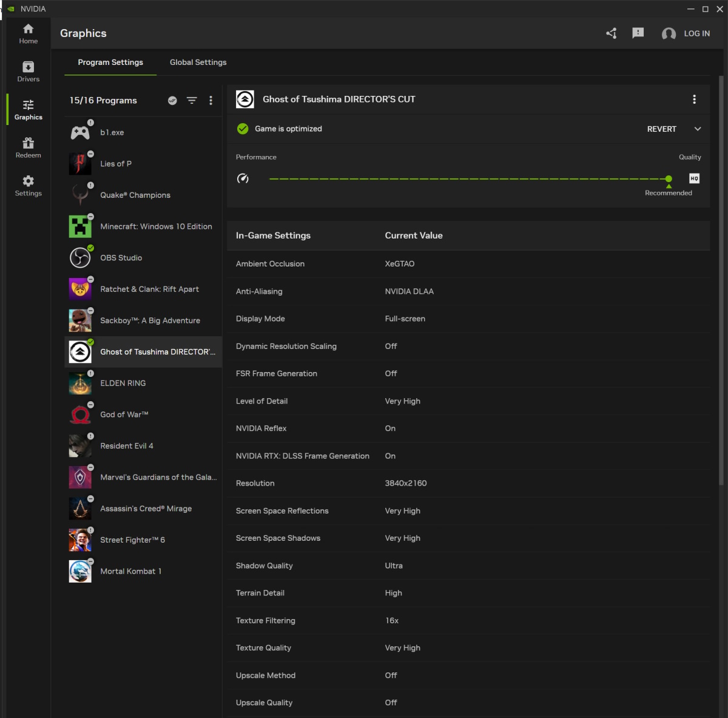Switch to the Global Settings tab
This screenshot has height=718, width=728.
pyautogui.click(x=198, y=63)
